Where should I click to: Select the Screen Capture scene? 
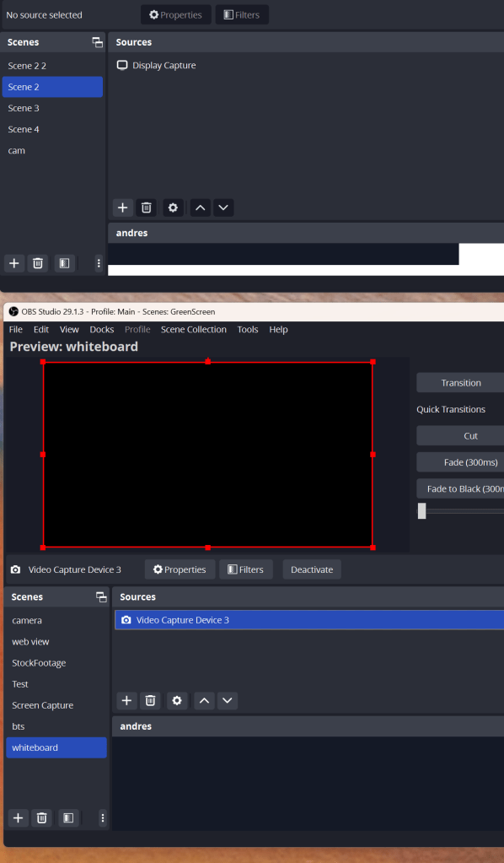coord(56,705)
